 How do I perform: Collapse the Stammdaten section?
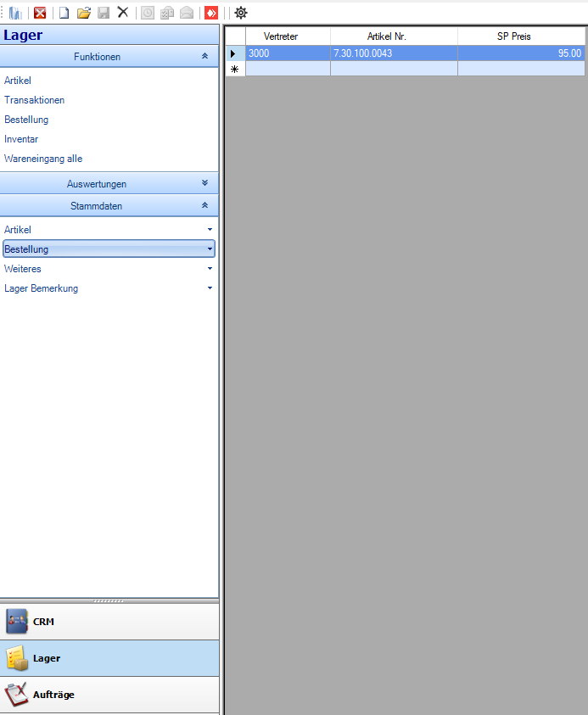click(204, 205)
